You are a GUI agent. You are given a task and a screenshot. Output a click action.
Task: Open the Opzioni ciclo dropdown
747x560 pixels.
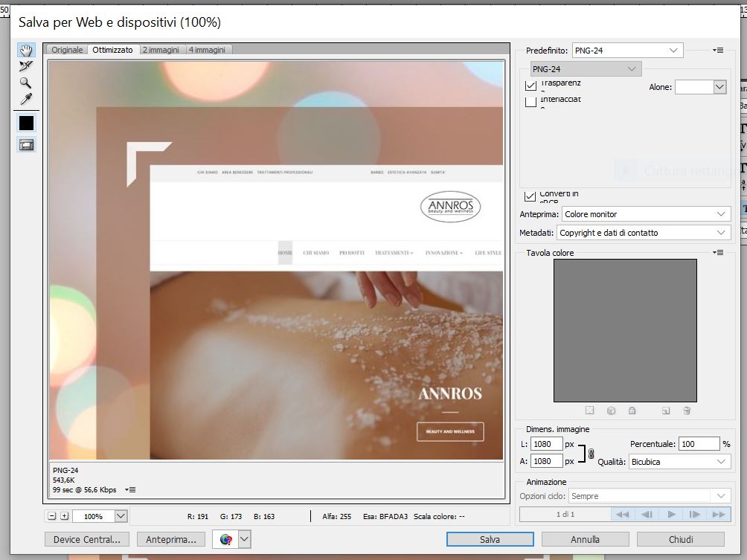click(650, 496)
